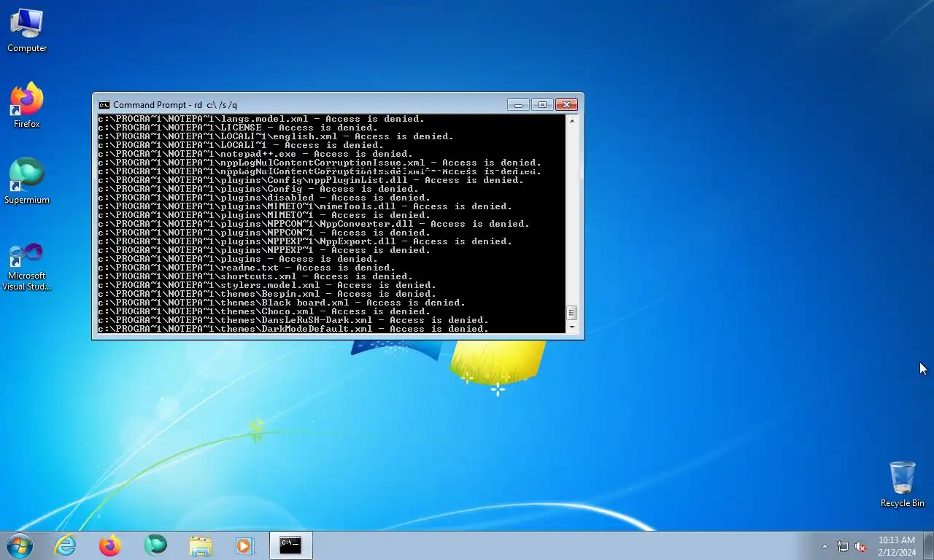Click the Command Prompt scrollbar down arrow
Viewport: 934px width, 560px height.
[x=572, y=328]
